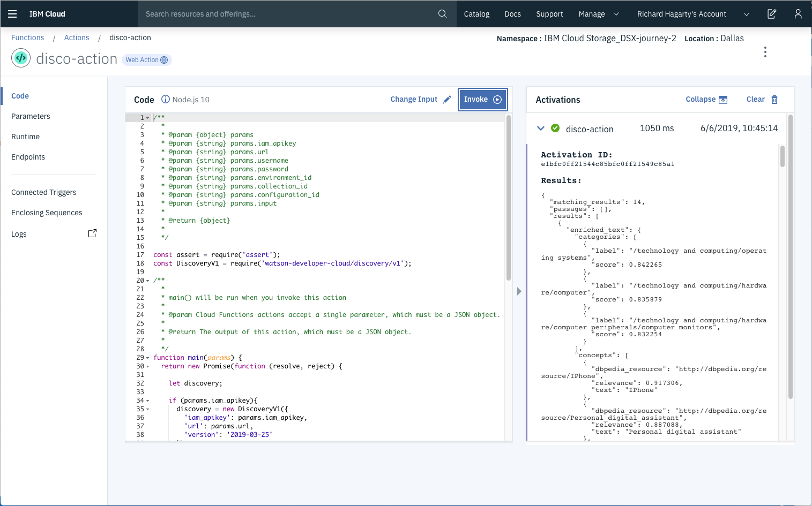Click the IBM Cloud home link

point(47,14)
